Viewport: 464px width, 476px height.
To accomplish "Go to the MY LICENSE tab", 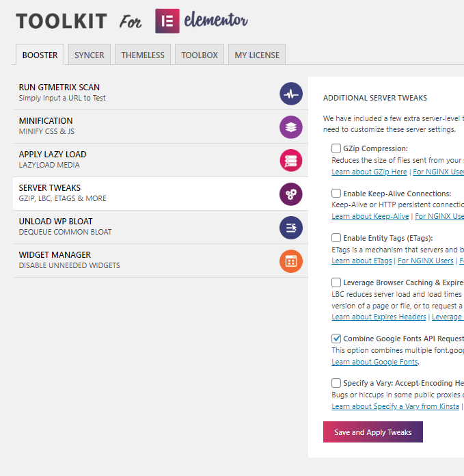I will 257,55.
